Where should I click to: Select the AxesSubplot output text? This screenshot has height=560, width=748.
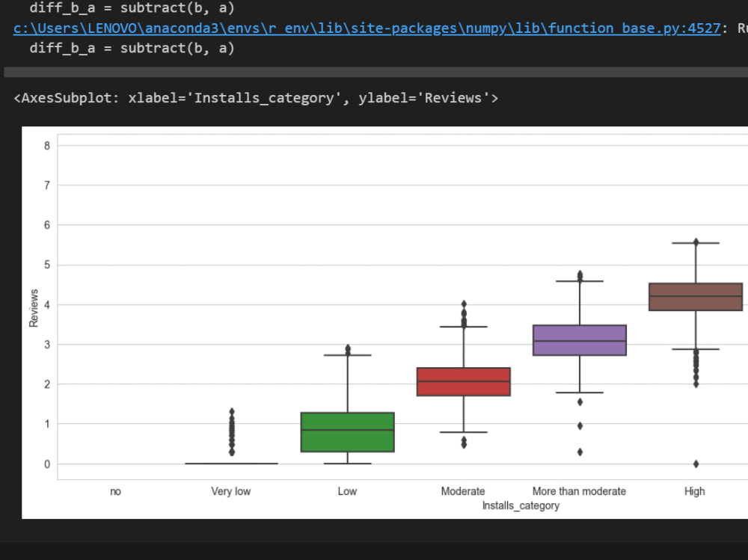tap(254, 97)
